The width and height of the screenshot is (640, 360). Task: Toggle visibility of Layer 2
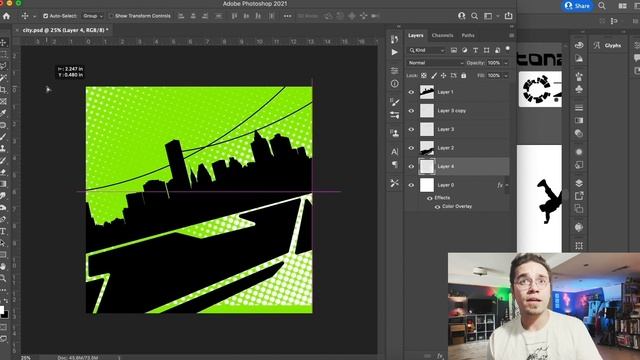[411, 148]
